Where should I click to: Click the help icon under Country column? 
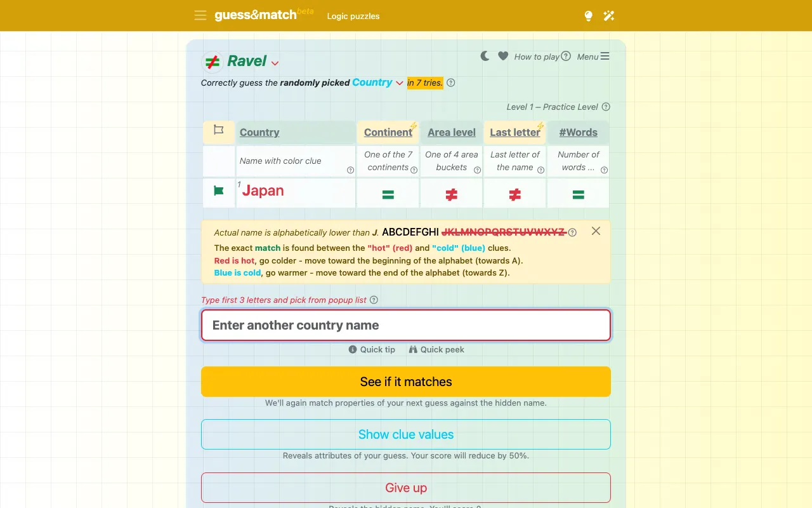(x=350, y=170)
